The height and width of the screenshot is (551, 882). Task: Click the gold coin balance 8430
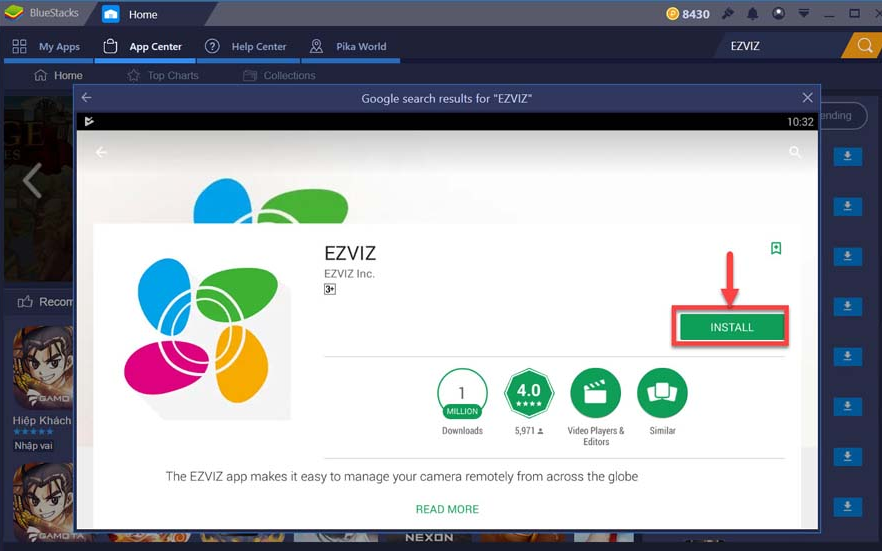pyautogui.click(x=687, y=14)
